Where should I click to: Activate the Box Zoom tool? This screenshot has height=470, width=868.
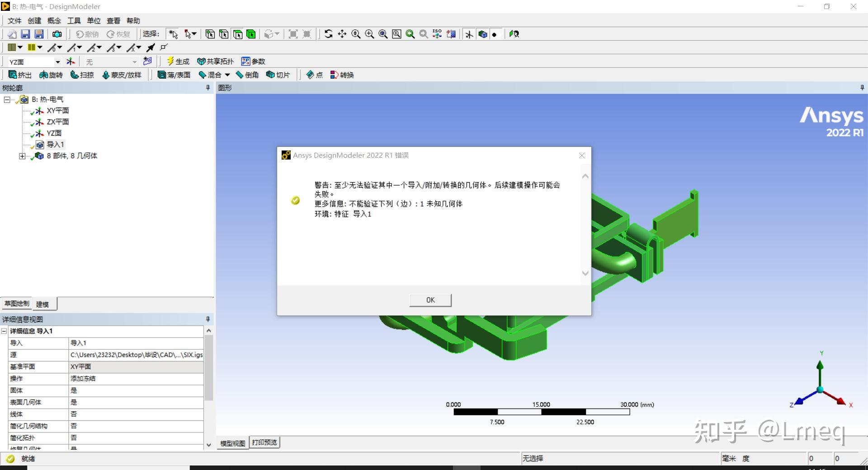point(369,34)
